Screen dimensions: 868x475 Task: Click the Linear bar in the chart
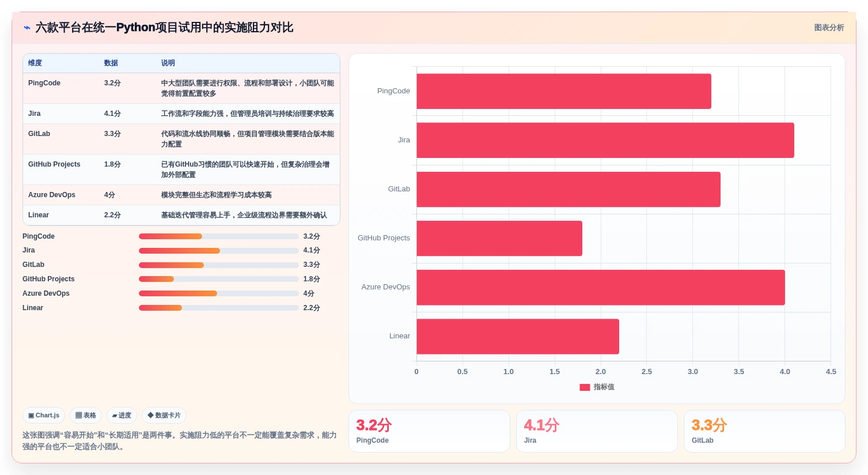click(x=518, y=336)
